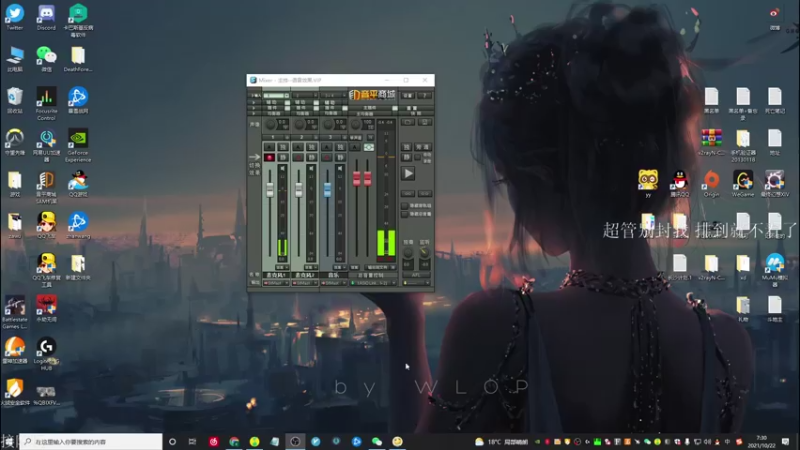Open NetEase Music in the taskbar
800x450 pixels.
pos(213,441)
